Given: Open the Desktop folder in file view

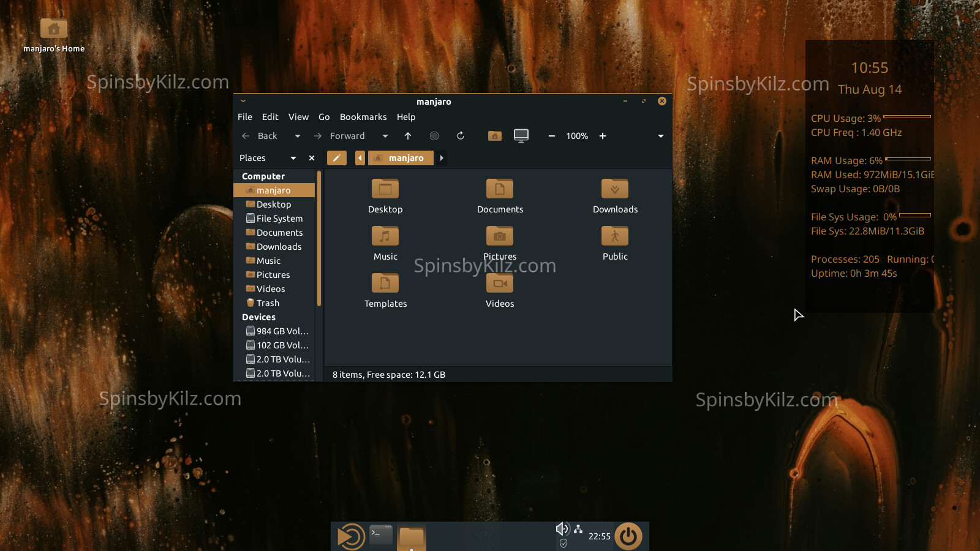Looking at the screenshot, I should point(385,196).
